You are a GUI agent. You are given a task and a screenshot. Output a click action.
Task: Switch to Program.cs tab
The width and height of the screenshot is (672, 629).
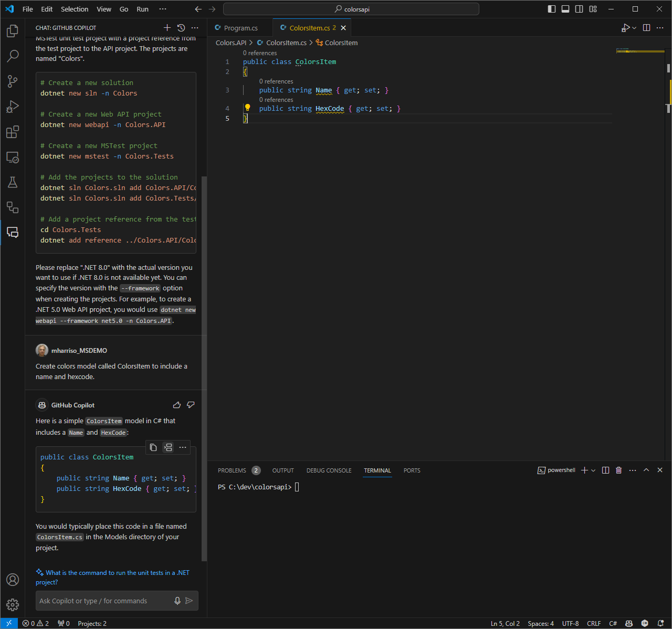pyautogui.click(x=240, y=28)
